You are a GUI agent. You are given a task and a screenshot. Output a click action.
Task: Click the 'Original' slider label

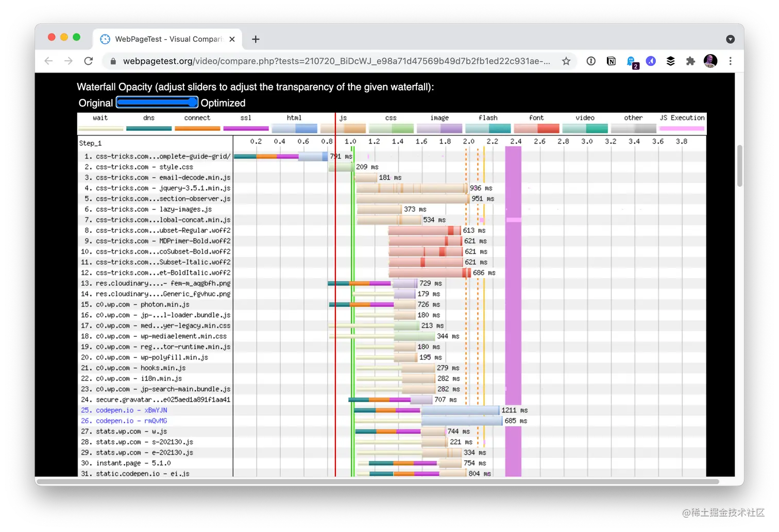pyautogui.click(x=96, y=103)
